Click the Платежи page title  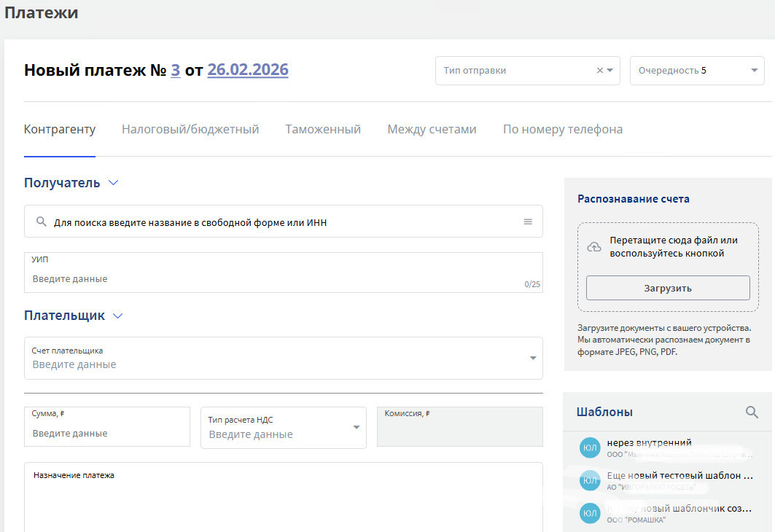pos(42,12)
